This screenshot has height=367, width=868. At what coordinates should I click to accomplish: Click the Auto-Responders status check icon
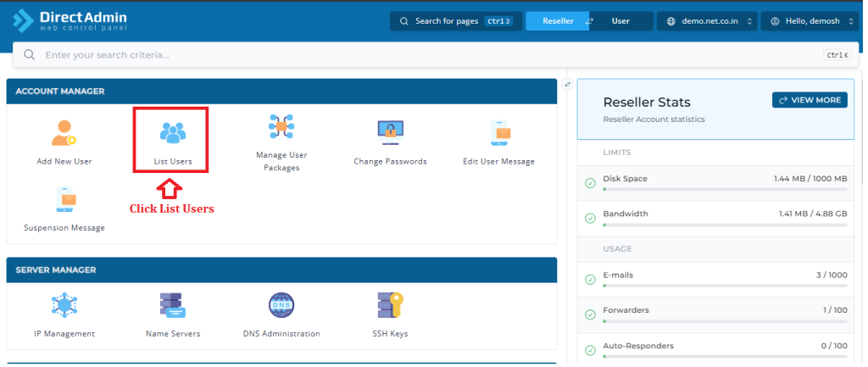(590, 350)
